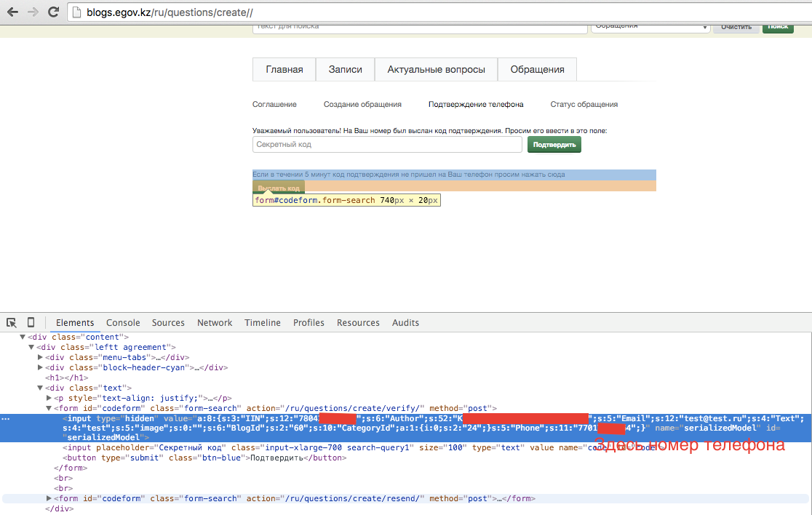Go back with the browser back arrow
Screen dimensions: 812x515
click(12, 12)
